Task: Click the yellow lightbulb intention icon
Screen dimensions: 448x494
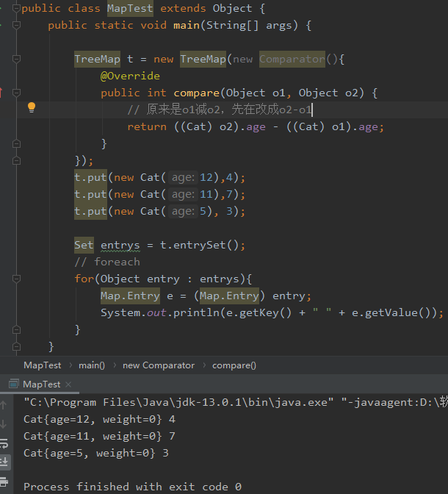Action: click(32, 108)
